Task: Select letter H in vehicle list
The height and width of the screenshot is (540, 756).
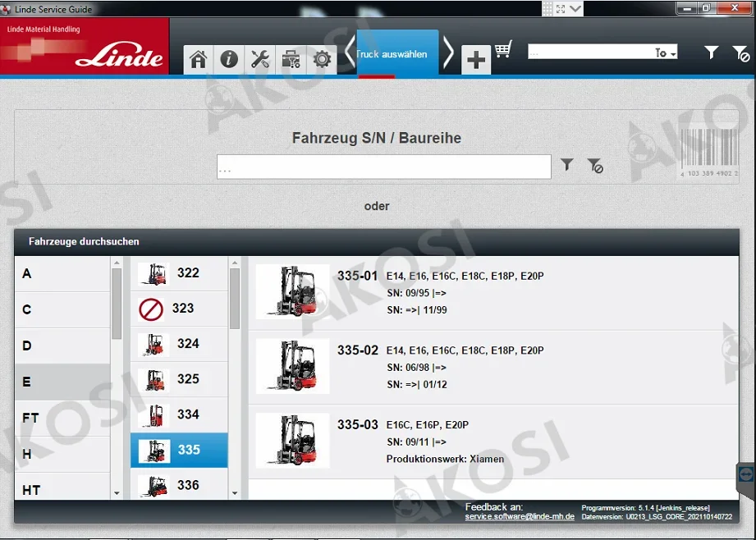Action: point(62,454)
